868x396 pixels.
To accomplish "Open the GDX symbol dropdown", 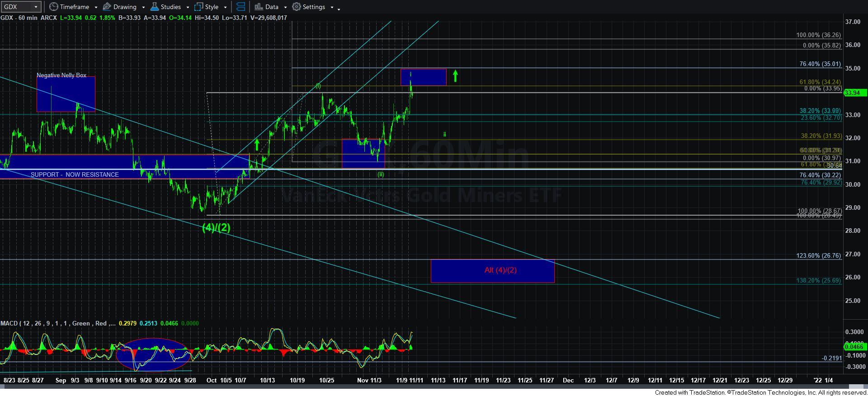I will 21,7.
